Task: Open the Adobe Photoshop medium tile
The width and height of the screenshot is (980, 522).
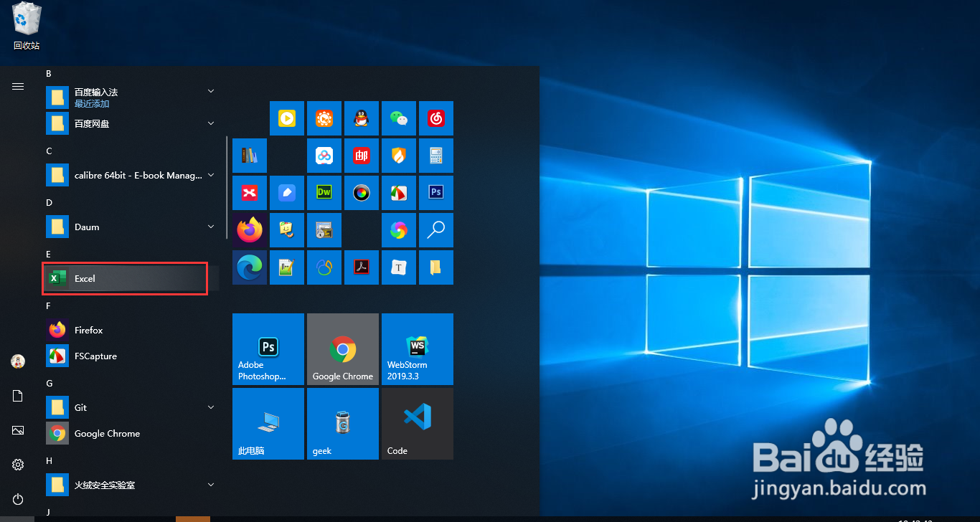Action: pos(268,349)
